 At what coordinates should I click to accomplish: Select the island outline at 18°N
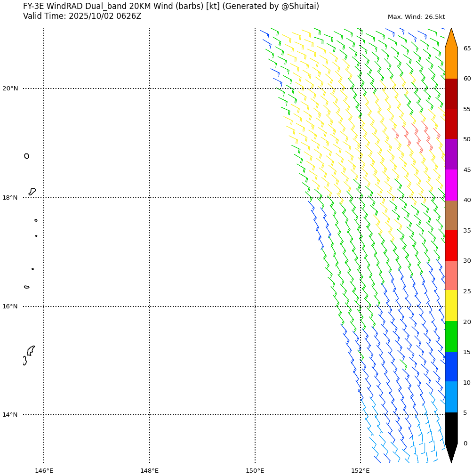coord(32,191)
